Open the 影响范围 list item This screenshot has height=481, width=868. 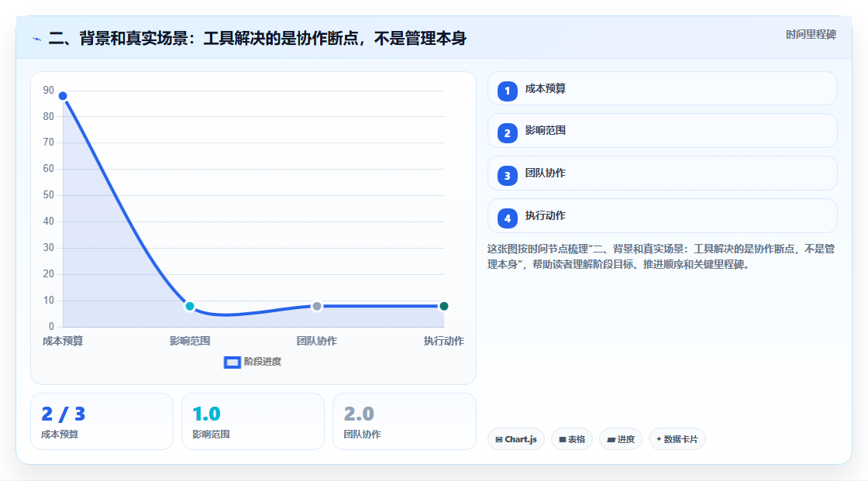[x=662, y=131]
